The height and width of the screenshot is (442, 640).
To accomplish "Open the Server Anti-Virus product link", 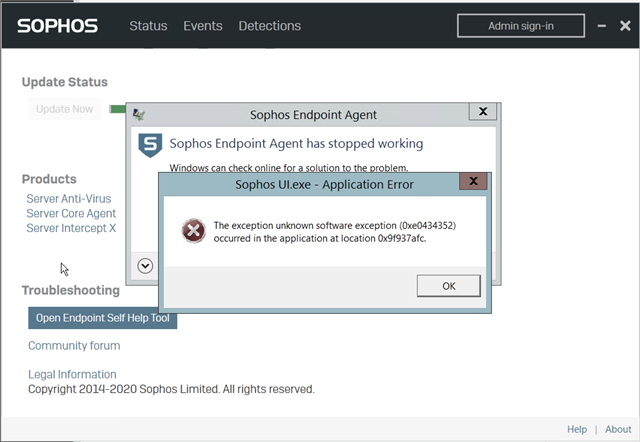I will coord(69,199).
